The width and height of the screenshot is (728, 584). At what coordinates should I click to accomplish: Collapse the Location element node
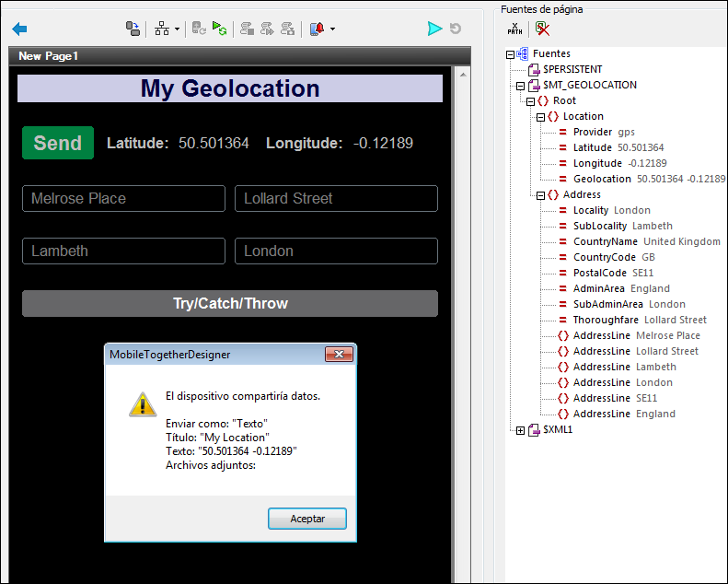[541, 117]
